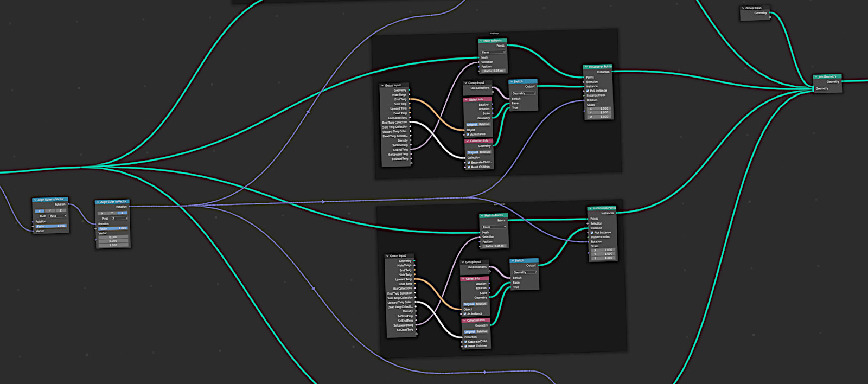The width and height of the screenshot is (868, 384).
Task: Toggle Separate Children in lower Collection Info
Action: [465, 342]
